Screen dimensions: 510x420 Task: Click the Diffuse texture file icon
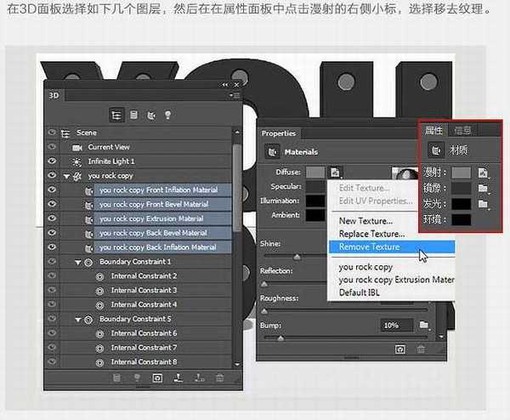[x=337, y=173]
